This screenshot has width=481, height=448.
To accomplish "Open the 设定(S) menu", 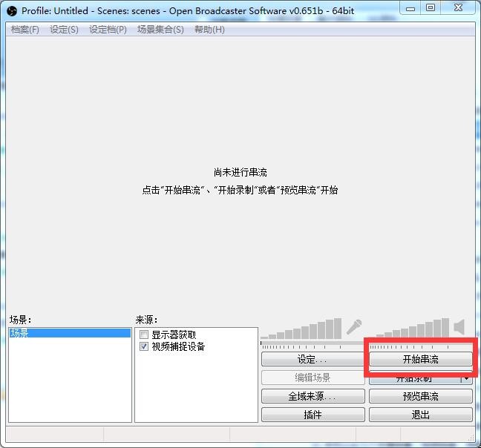I will [x=64, y=30].
